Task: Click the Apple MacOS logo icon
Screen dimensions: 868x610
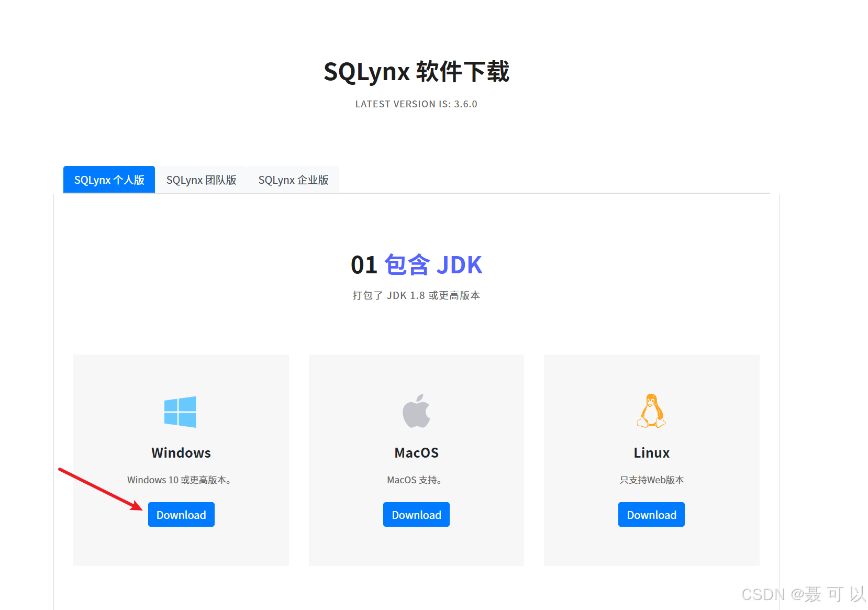Action: point(416,411)
